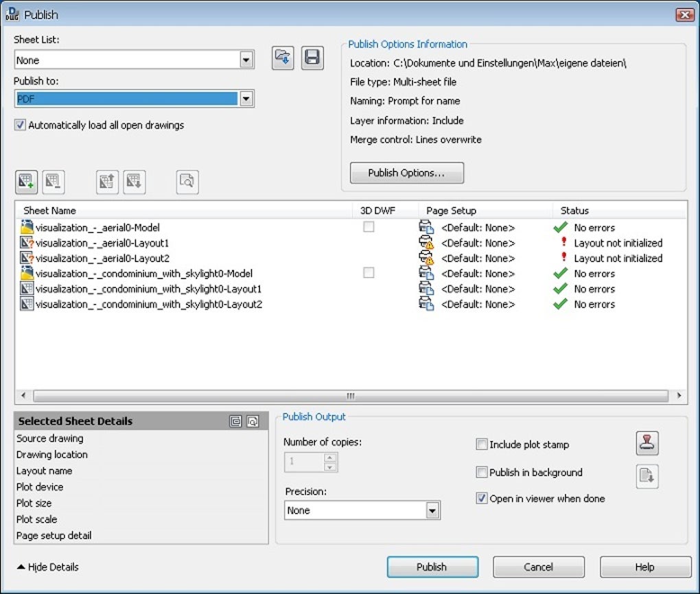Click sheet list scrollbar right arrow
The height and width of the screenshot is (594, 700).
[x=679, y=395]
